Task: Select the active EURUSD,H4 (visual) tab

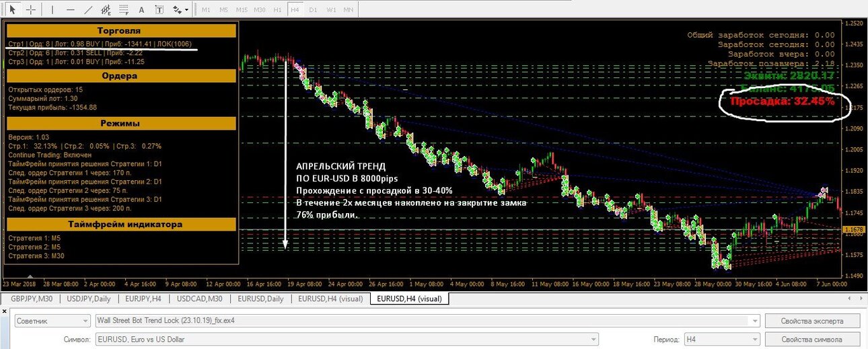Action: pyautogui.click(x=409, y=299)
